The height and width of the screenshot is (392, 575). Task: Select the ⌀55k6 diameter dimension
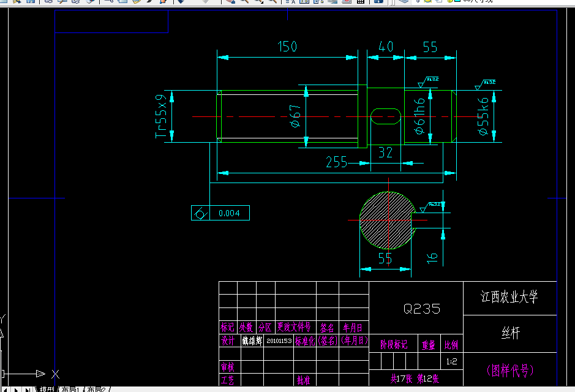point(483,116)
